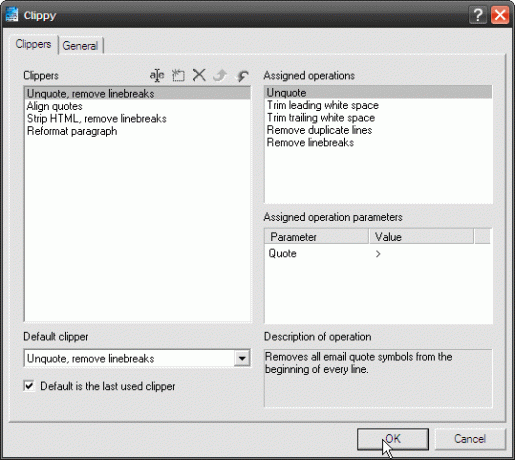This screenshot has width=515, height=460.
Task: Confirm settings with the OK button
Action: point(393,439)
